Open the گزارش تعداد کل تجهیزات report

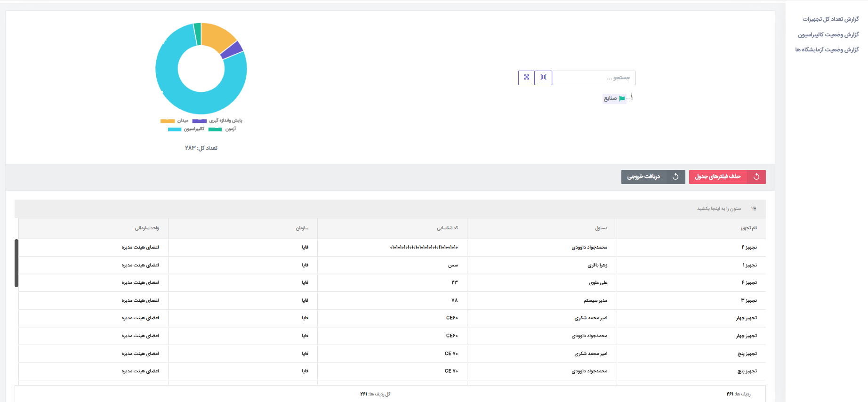pos(830,19)
